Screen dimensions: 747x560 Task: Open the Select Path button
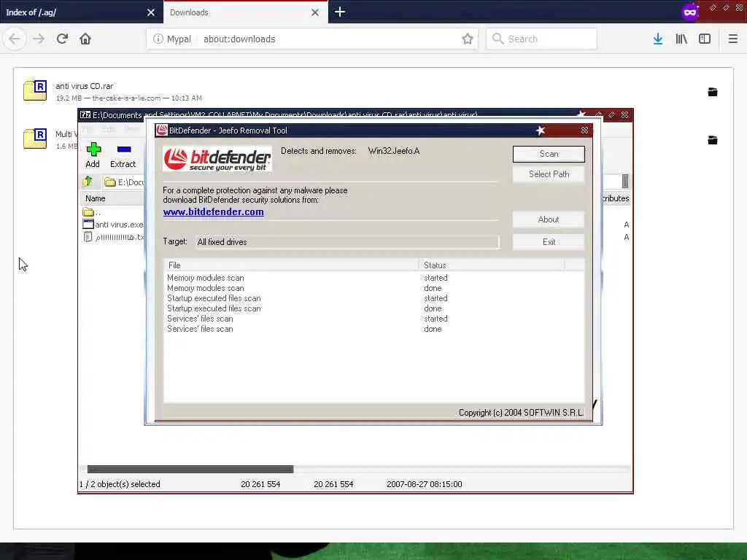click(x=549, y=174)
